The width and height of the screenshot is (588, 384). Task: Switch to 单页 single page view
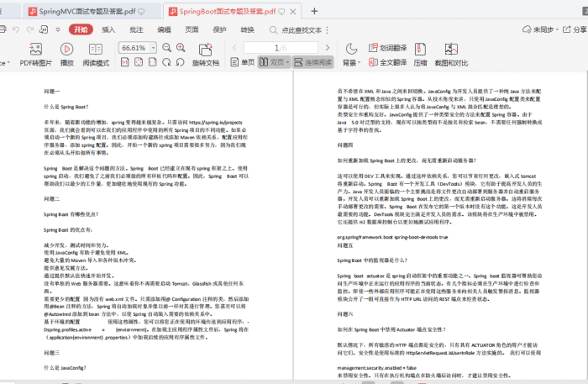pyautogui.click(x=242, y=62)
